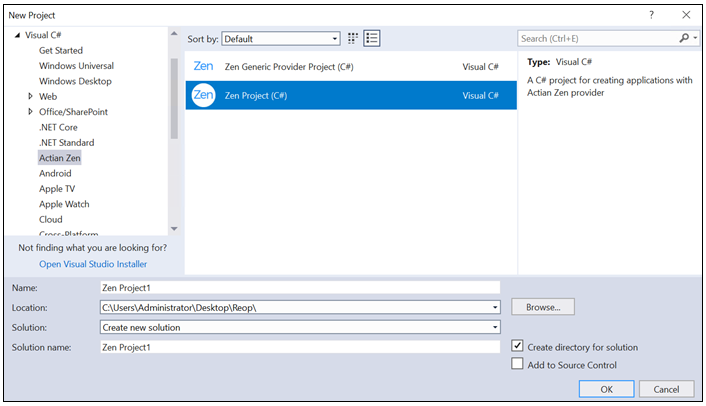706x406 pixels.
Task: Click the Zen Project (C#) round logo
Action: click(204, 95)
